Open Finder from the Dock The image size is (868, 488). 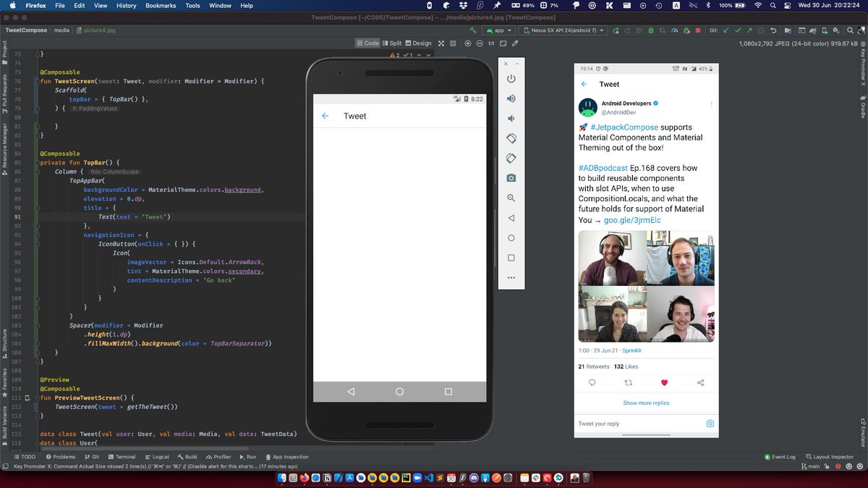[x=283, y=479]
